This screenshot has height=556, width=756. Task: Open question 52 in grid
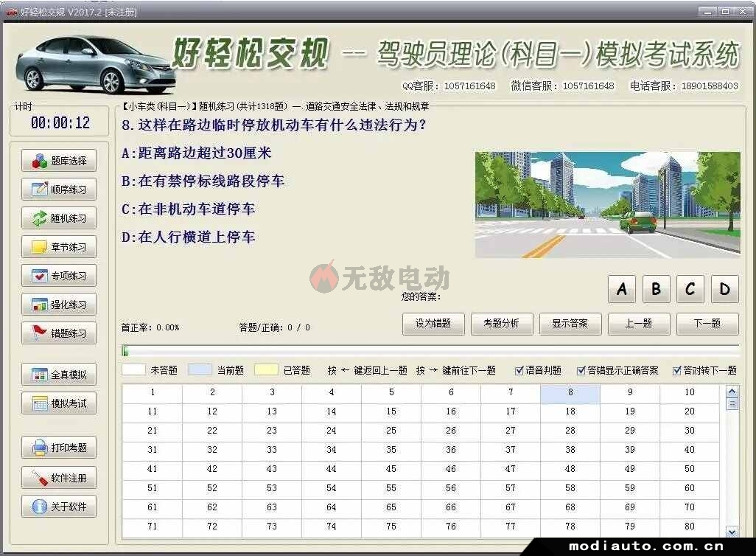[x=212, y=488]
